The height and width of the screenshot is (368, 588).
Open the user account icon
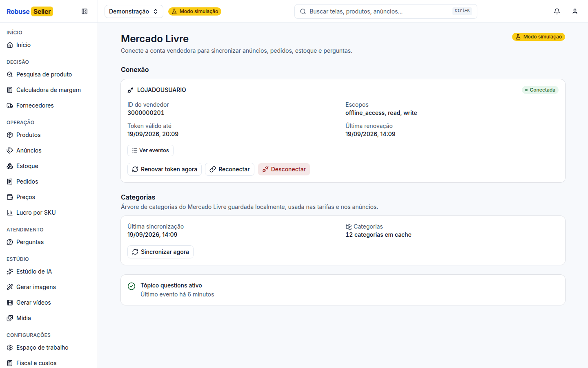click(x=575, y=11)
